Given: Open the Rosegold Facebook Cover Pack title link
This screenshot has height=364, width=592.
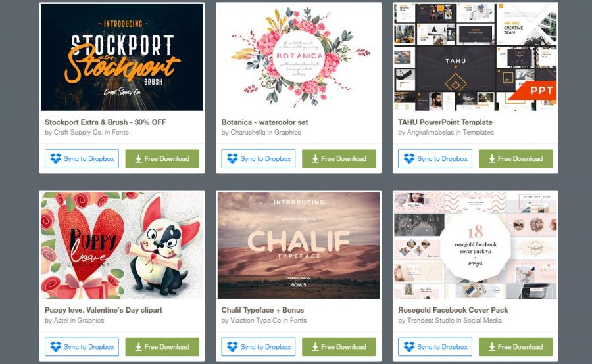Looking at the screenshot, I should 453,310.
